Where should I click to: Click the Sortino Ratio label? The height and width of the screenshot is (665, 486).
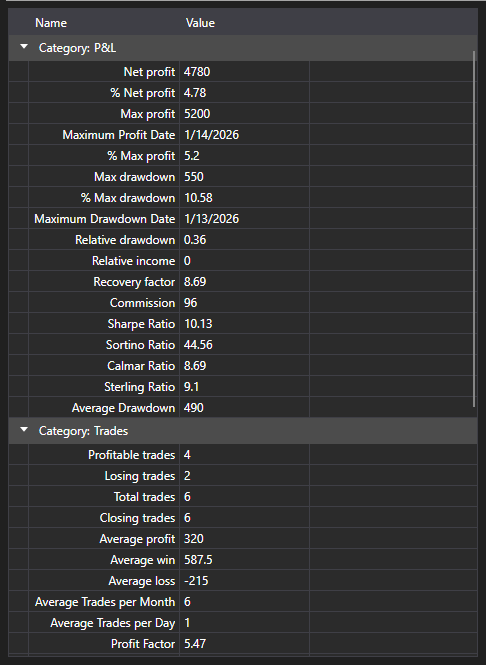tap(140, 345)
